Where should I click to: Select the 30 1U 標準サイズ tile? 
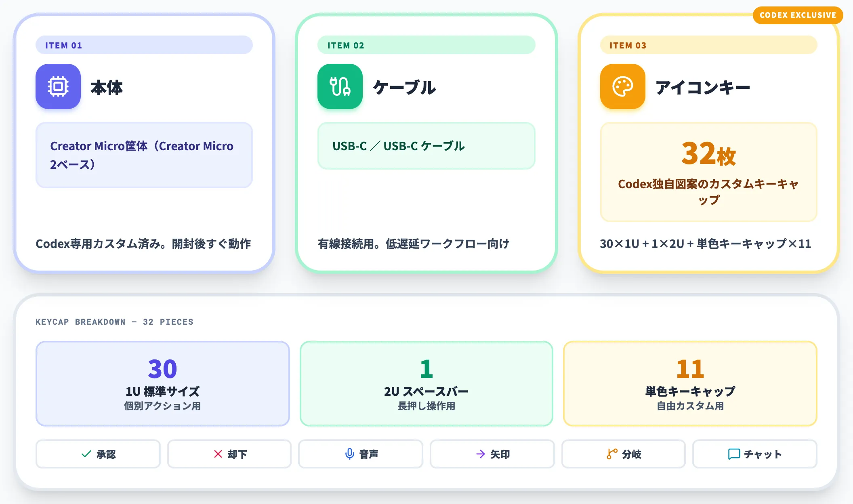[x=163, y=384]
